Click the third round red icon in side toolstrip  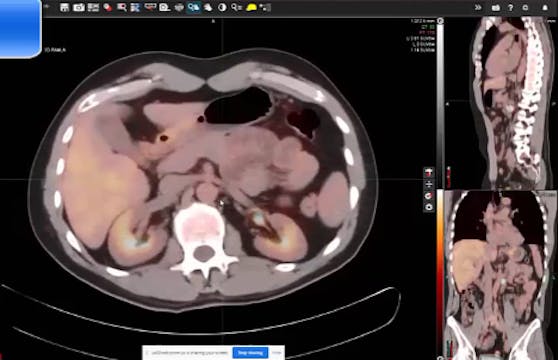(429, 196)
